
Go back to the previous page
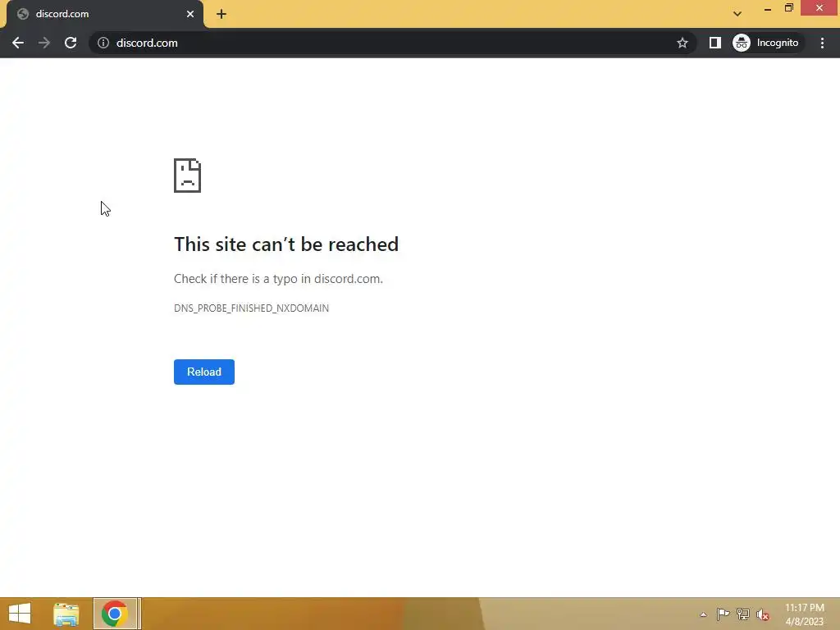(x=18, y=43)
